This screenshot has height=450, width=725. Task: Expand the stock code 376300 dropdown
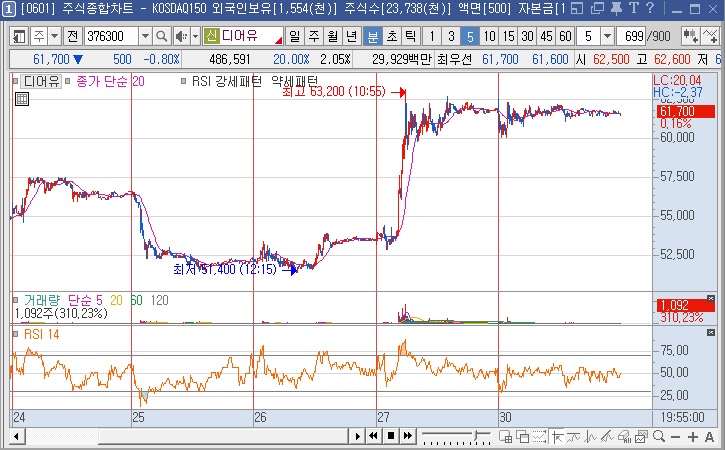tap(145, 36)
